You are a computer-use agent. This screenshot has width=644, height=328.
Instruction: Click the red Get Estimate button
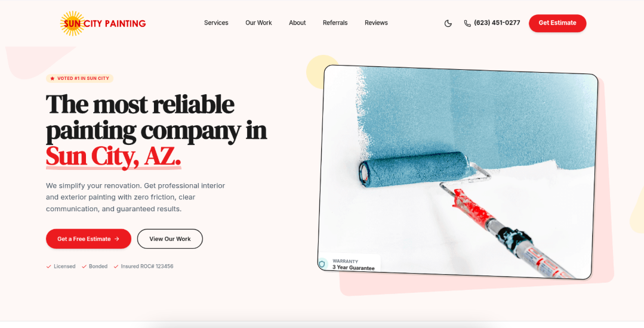[x=557, y=23]
